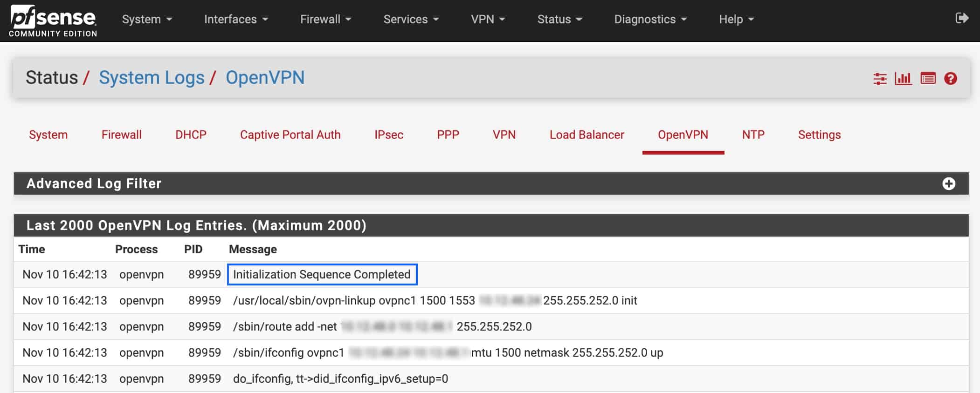Open the red help question-mark icon
The image size is (980, 393).
click(x=950, y=79)
